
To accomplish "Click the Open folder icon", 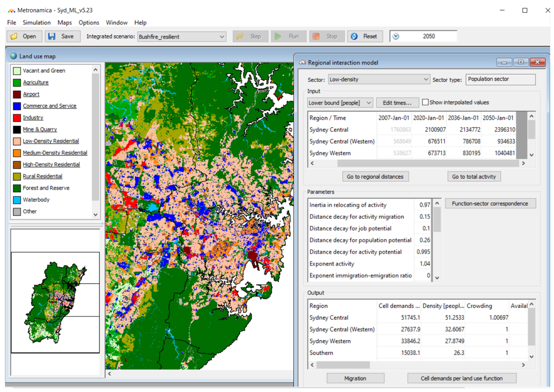I will coord(14,36).
